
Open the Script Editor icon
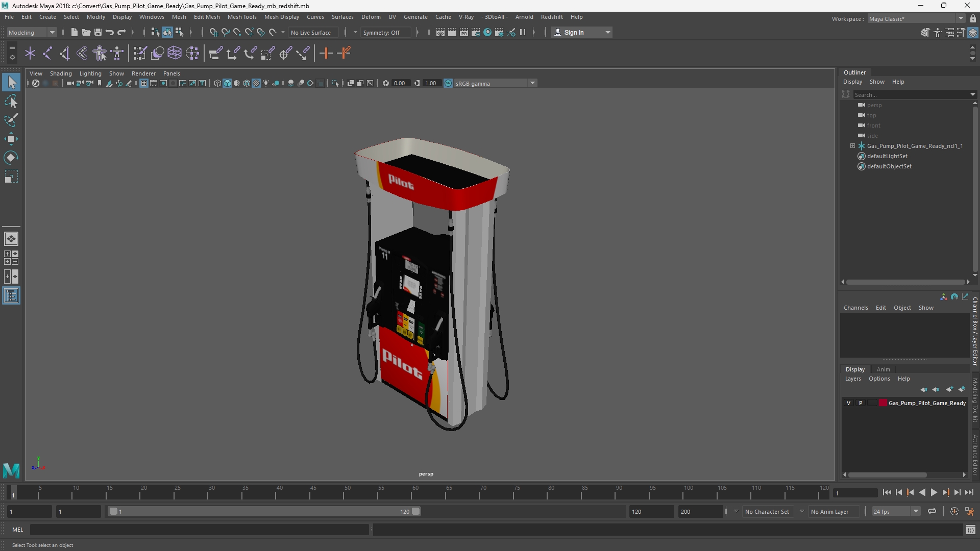click(x=970, y=530)
